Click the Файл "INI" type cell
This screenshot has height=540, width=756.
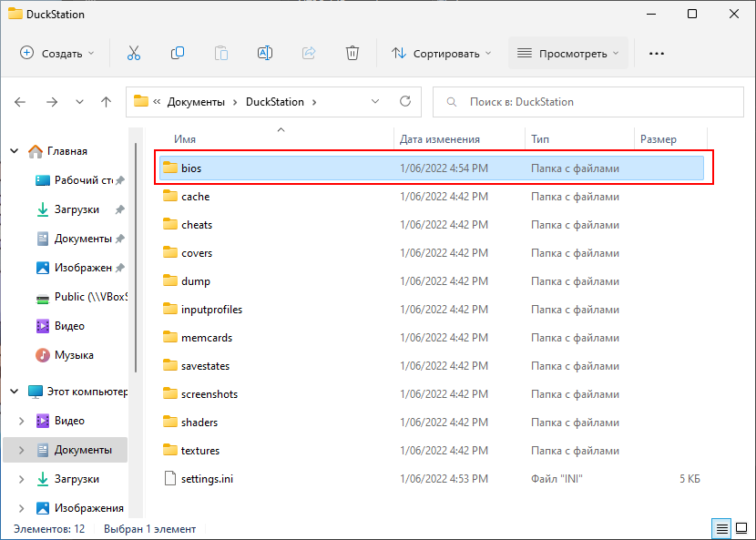tap(557, 479)
